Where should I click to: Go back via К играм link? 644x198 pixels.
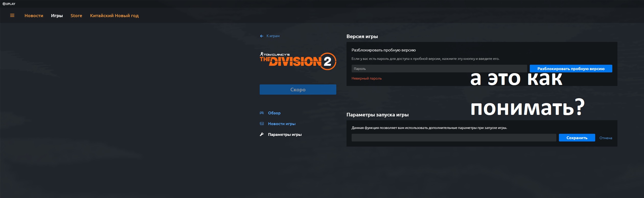[273, 36]
